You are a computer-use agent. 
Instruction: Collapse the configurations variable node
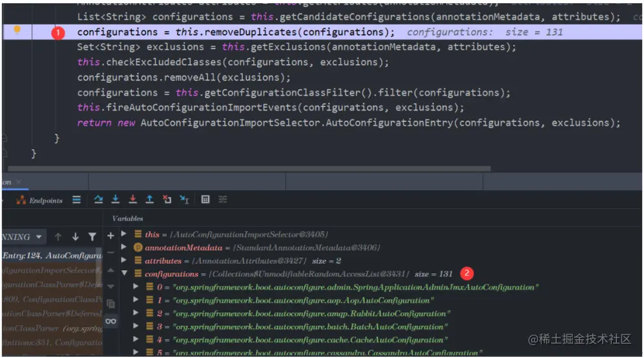tap(124, 273)
